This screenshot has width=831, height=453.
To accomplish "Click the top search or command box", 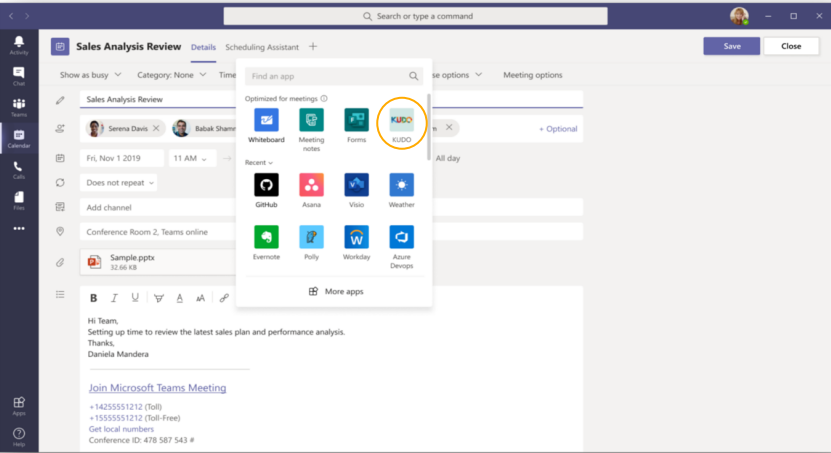I will (416, 16).
